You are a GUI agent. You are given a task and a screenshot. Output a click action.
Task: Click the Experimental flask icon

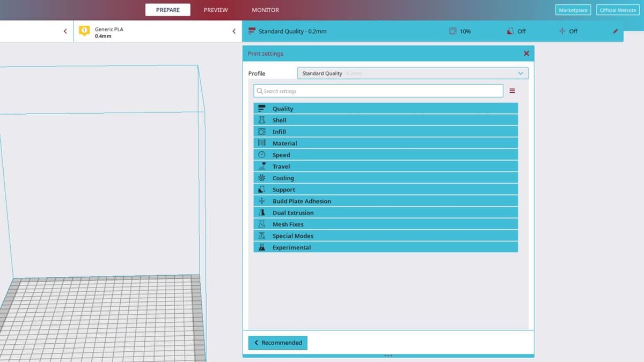262,247
